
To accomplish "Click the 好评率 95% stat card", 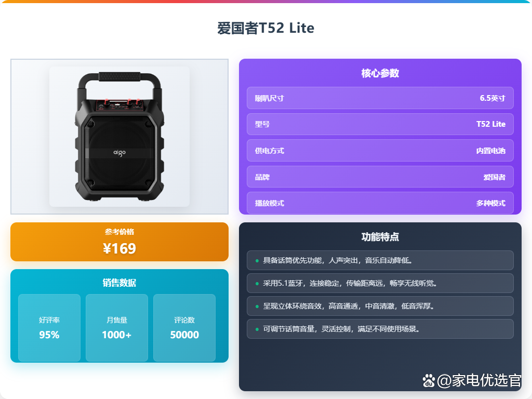I will pyautogui.click(x=49, y=328).
